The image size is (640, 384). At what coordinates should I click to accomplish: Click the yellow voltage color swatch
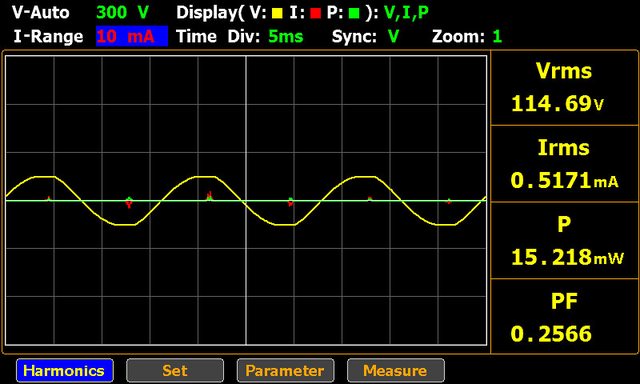click(277, 13)
